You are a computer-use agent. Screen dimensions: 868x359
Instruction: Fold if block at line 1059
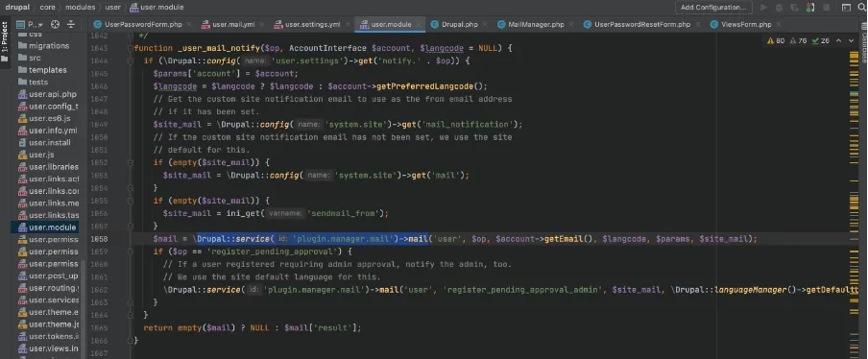(131, 251)
